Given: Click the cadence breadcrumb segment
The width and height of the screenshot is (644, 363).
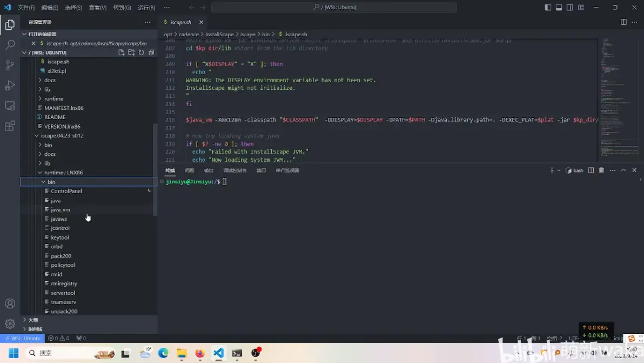Looking at the screenshot, I should [189, 35].
